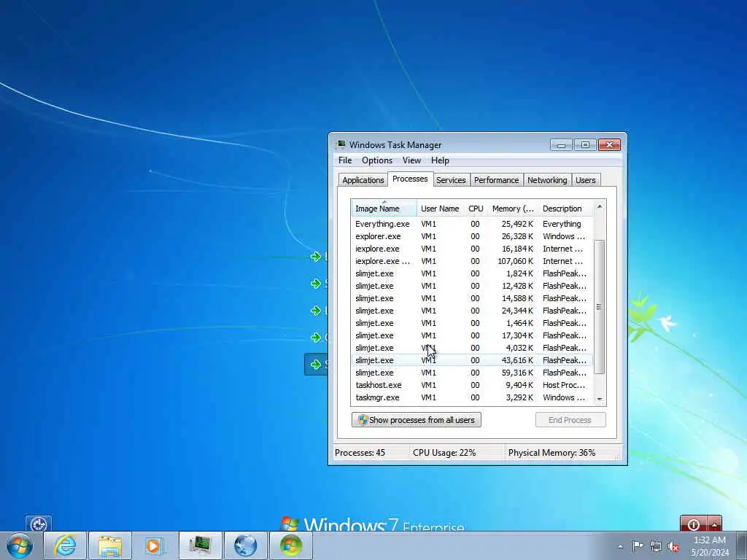
Task: Open Windows Media Player taskbar icon
Action: point(153,545)
